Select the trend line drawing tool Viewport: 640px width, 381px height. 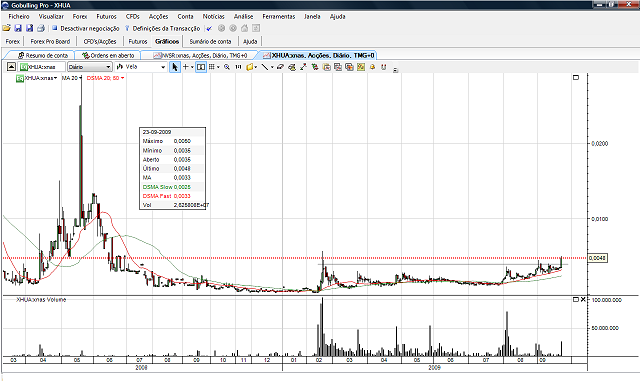tap(264, 67)
